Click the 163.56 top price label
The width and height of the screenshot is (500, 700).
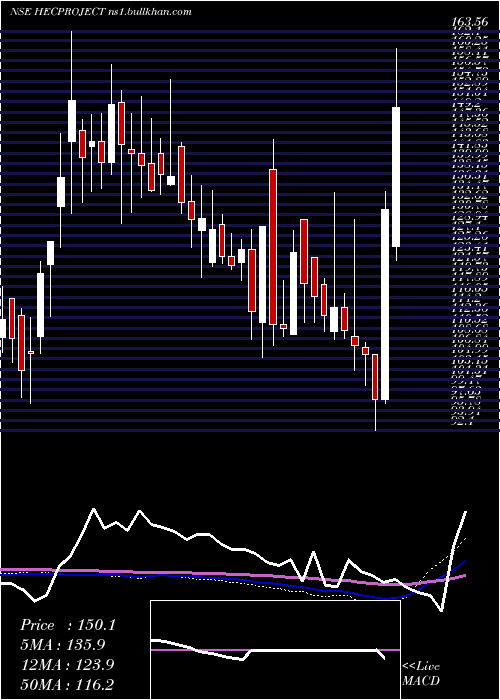(x=471, y=21)
